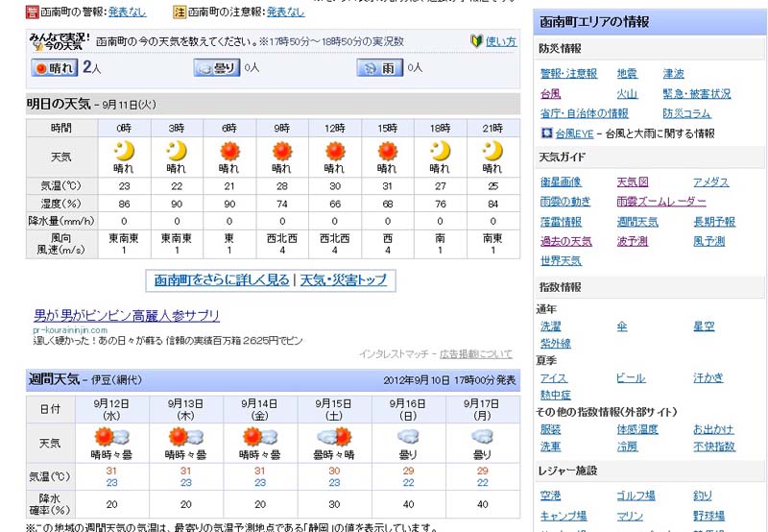Click the yellow 注 advisory icon

click(179, 12)
